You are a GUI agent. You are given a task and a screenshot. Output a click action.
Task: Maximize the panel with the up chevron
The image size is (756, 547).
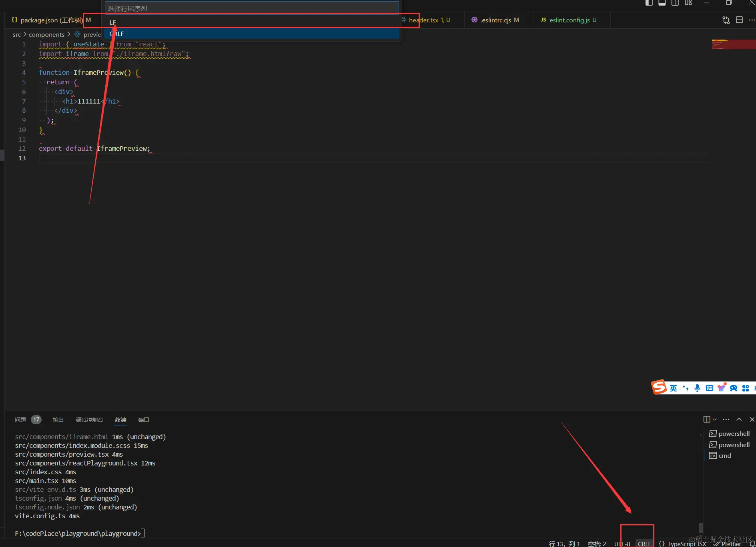tap(739, 419)
